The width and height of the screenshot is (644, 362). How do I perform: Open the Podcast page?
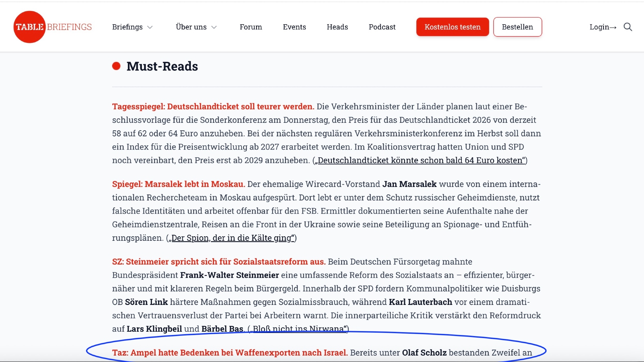pyautogui.click(x=382, y=27)
